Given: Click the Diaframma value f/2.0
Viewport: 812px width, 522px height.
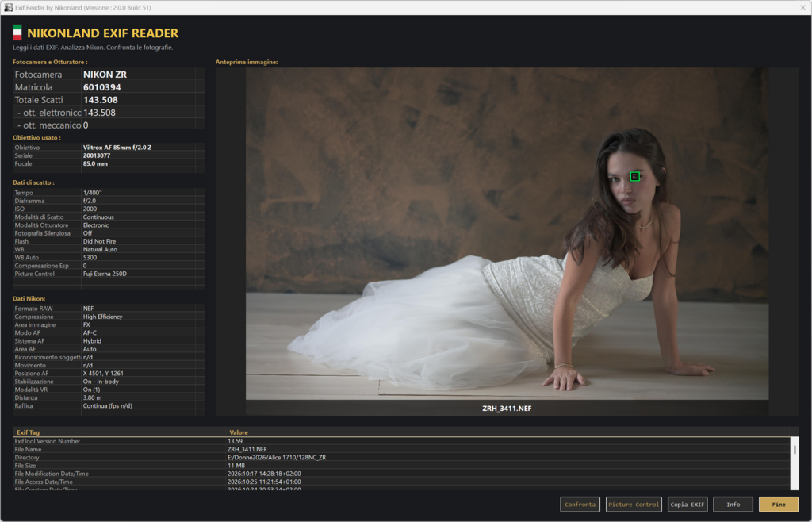Looking at the screenshot, I should click(x=90, y=201).
